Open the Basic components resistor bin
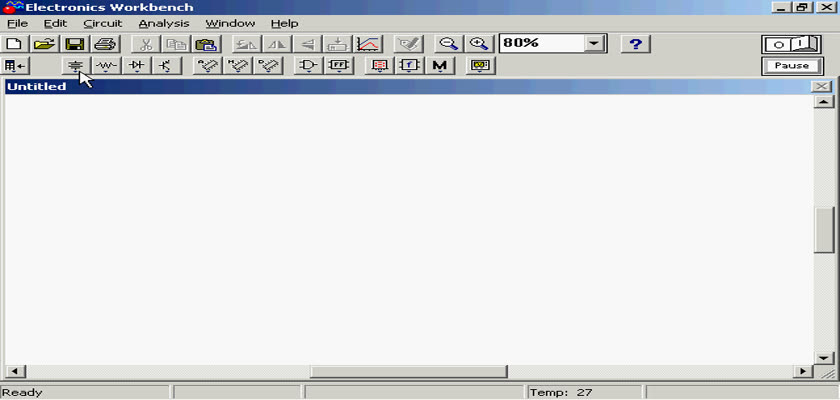840x400 pixels. point(107,66)
